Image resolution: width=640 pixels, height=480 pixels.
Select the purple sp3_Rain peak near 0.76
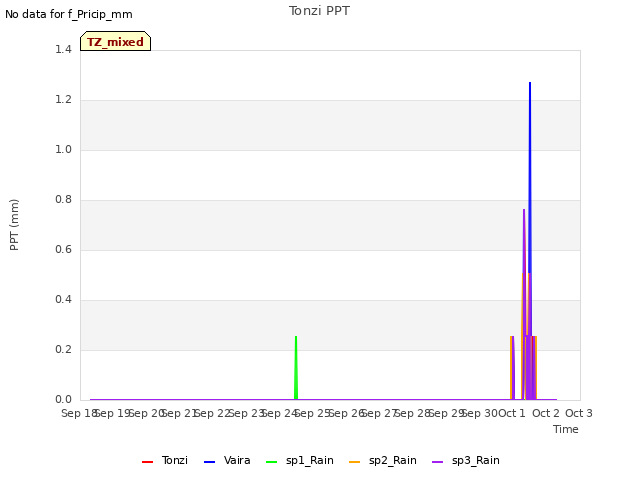click(x=524, y=211)
